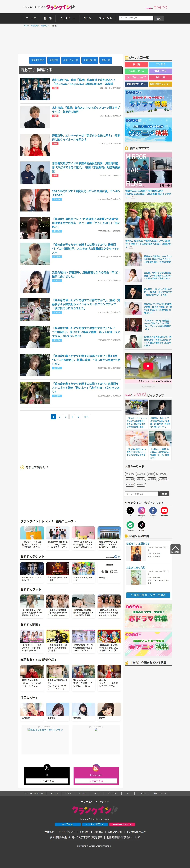Open the 冬アニメ特集 banner
The width and height of the screenshot is (190, 868).
click(x=148, y=130)
